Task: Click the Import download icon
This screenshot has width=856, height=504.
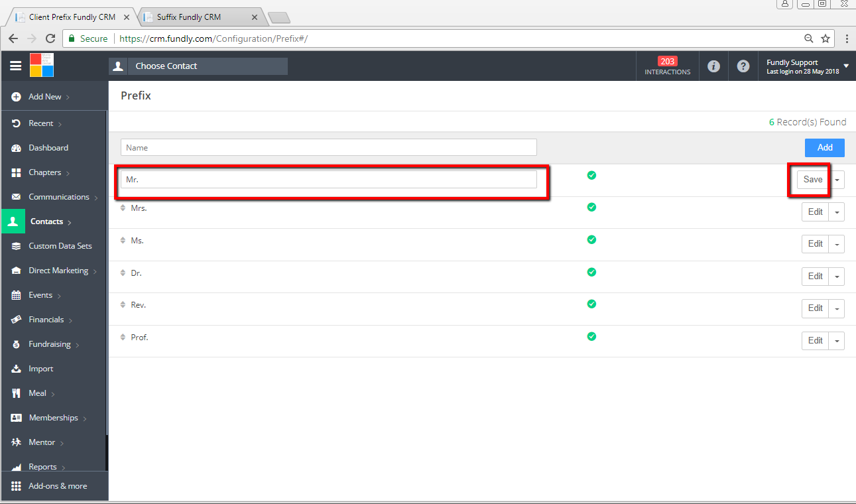Action: 17,369
